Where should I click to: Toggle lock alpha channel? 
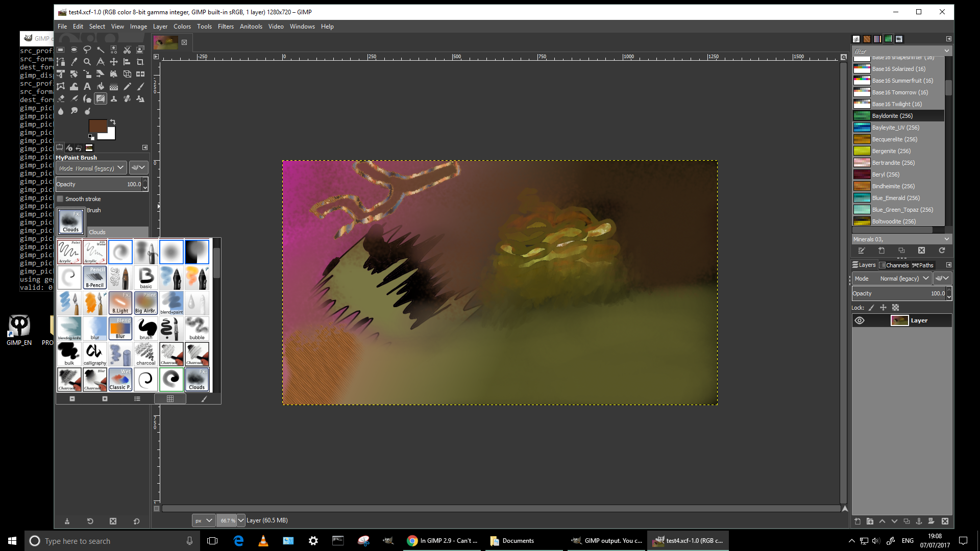point(895,308)
